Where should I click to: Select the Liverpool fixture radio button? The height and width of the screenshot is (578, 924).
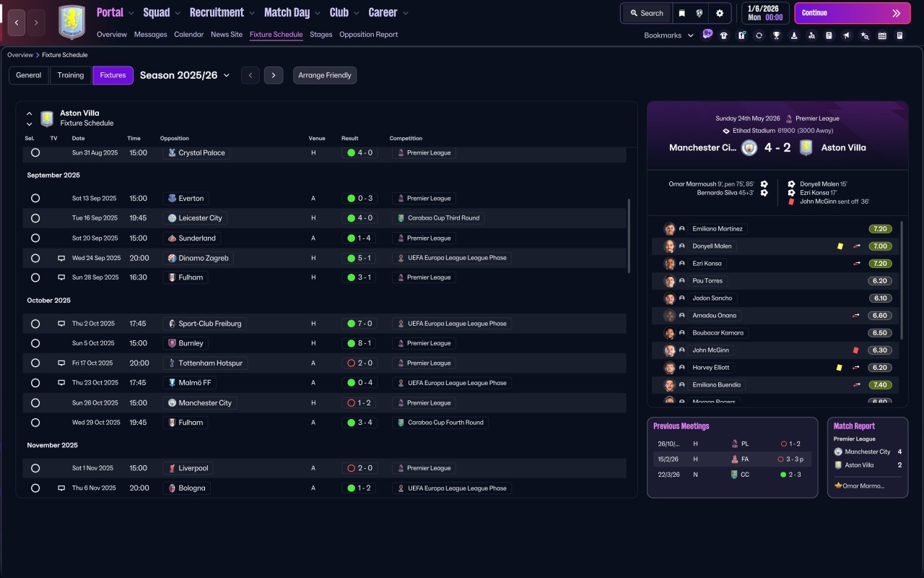point(35,468)
